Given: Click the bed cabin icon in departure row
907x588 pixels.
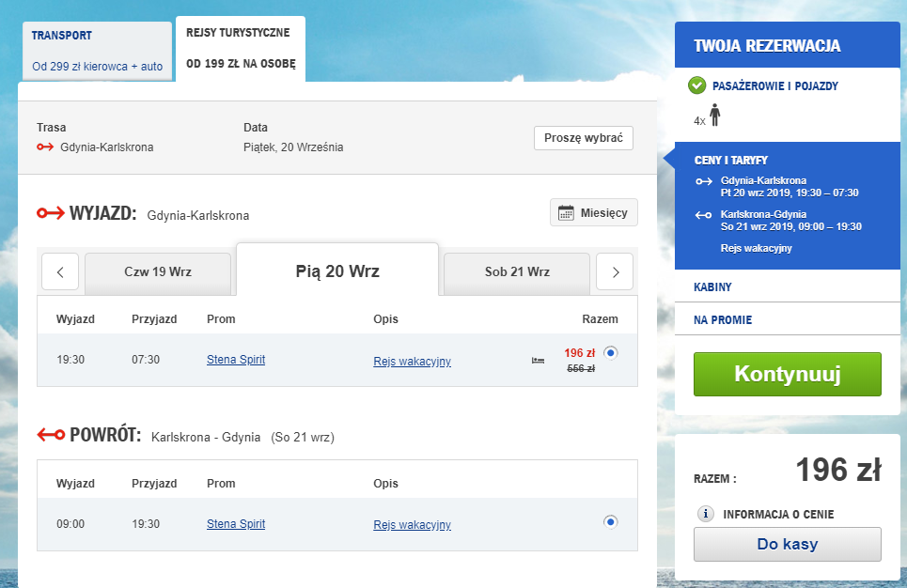Looking at the screenshot, I should 538,361.
